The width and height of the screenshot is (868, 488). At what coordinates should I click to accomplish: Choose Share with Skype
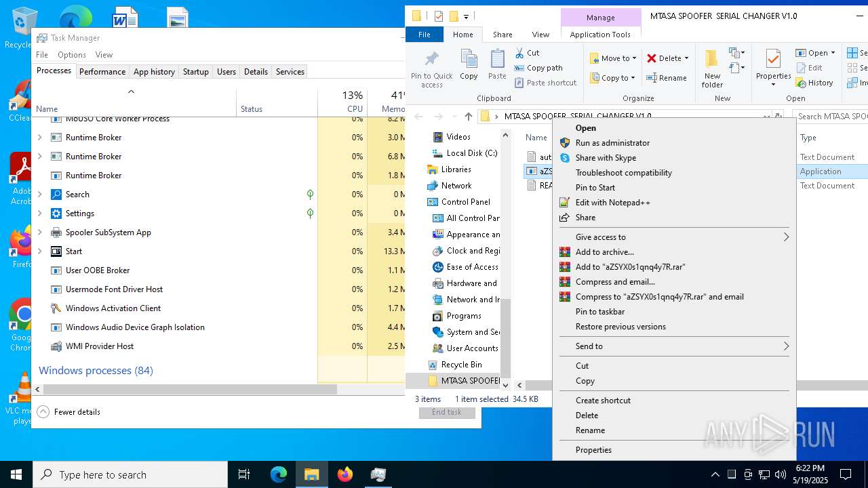click(x=606, y=158)
